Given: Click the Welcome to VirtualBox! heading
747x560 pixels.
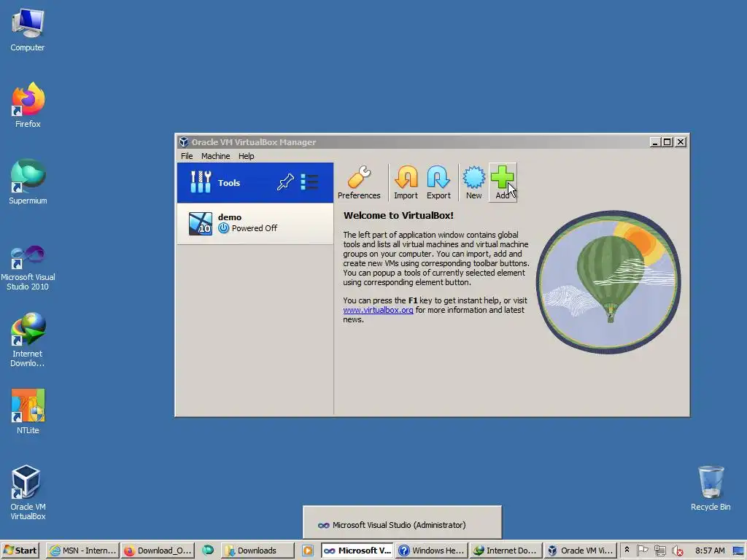Looking at the screenshot, I should tap(398, 215).
